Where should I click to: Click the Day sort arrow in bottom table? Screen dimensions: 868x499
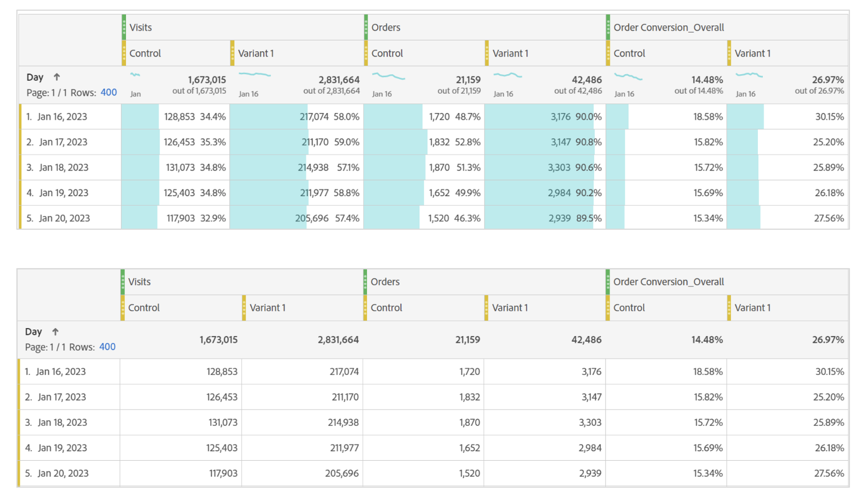pyautogui.click(x=55, y=332)
